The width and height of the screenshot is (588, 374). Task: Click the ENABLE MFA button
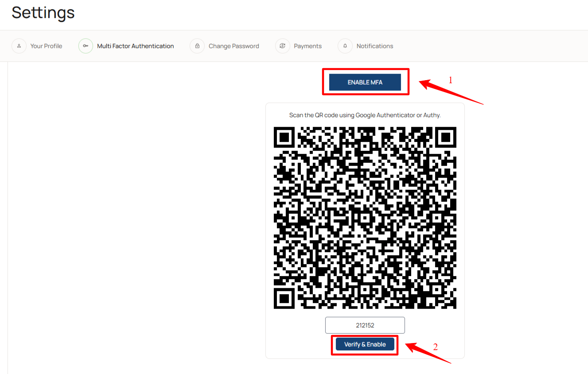(x=365, y=82)
